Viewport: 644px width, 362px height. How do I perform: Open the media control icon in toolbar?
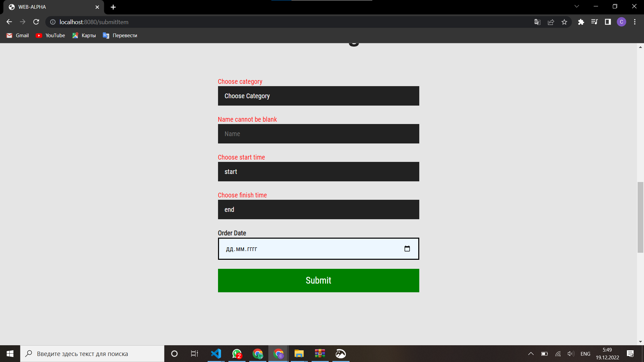(x=594, y=22)
